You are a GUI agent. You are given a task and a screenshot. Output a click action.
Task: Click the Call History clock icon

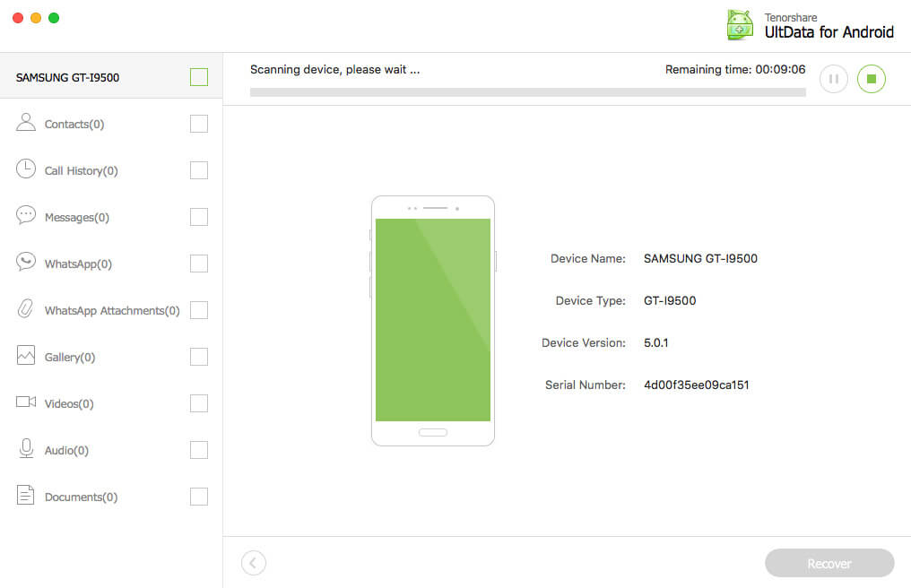pos(26,169)
